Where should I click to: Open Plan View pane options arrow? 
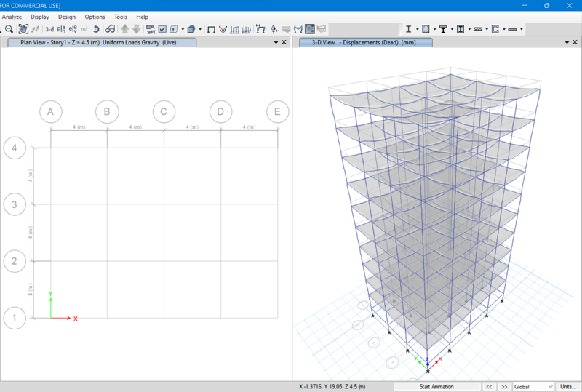coord(276,43)
